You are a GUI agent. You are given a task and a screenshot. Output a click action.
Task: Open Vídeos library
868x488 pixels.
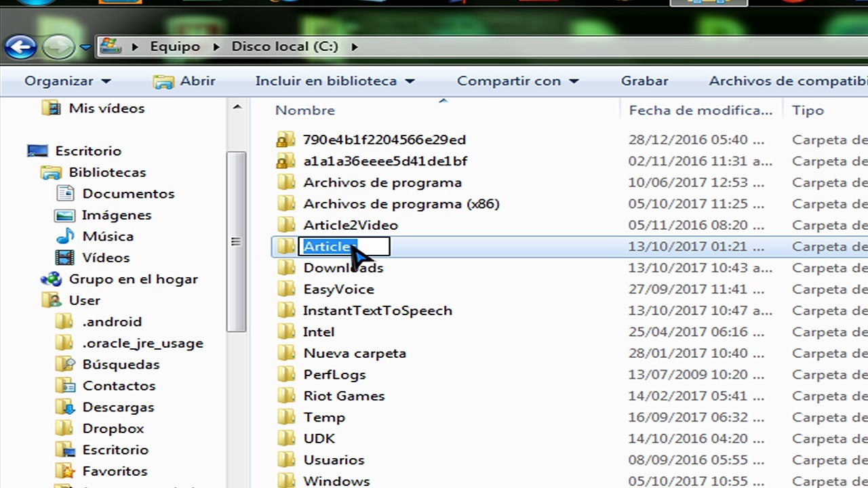click(x=106, y=258)
